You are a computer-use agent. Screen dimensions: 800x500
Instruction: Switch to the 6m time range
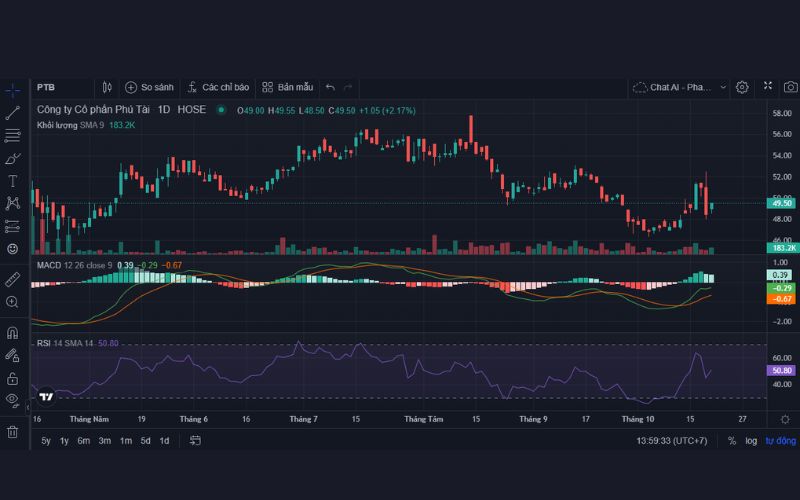click(x=84, y=441)
